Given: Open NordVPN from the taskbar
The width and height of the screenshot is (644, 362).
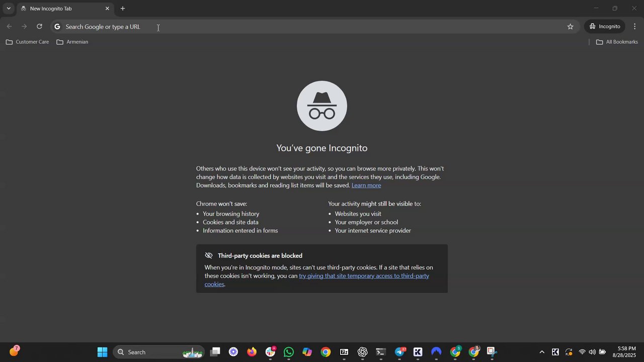Looking at the screenshot, I should 436,352.
